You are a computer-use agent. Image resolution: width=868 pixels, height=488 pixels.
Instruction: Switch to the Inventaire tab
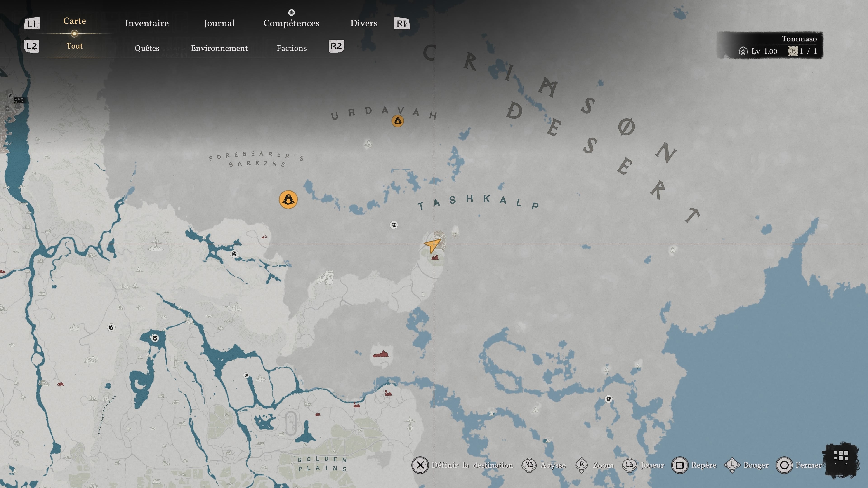[x=147, y=23]
